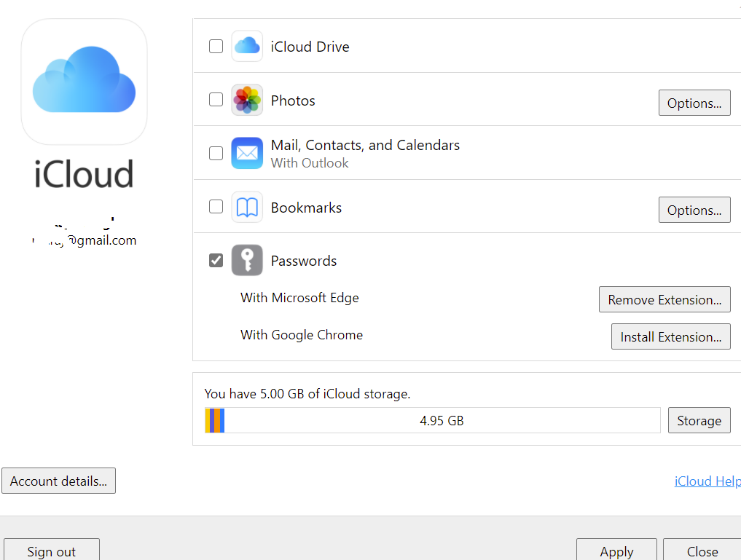This screenshot has width=741, height=560.
Task: Open Photos Options button
Action: click(x=694, y=103)
